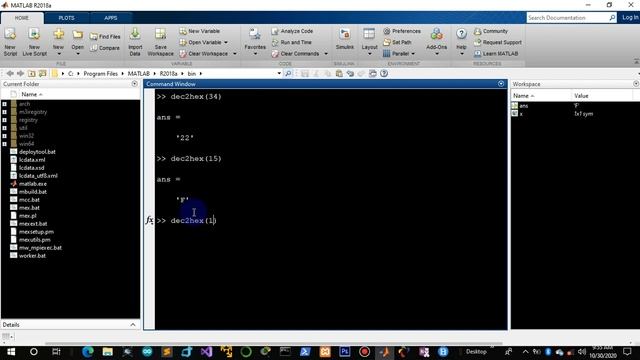Image resolution: width=640 pixels, height=360 pixels.
Task: Open File Explorer from the taskbar
Action: 107,351
